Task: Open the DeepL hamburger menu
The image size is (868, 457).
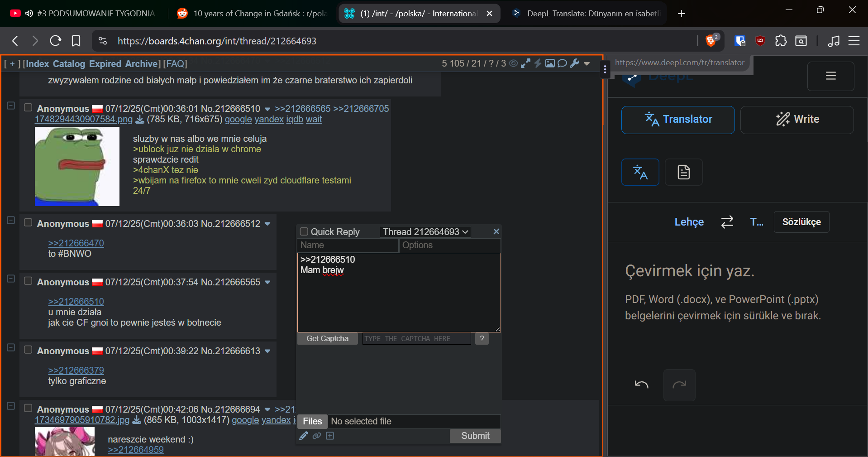Action: [x=831, y=76]
